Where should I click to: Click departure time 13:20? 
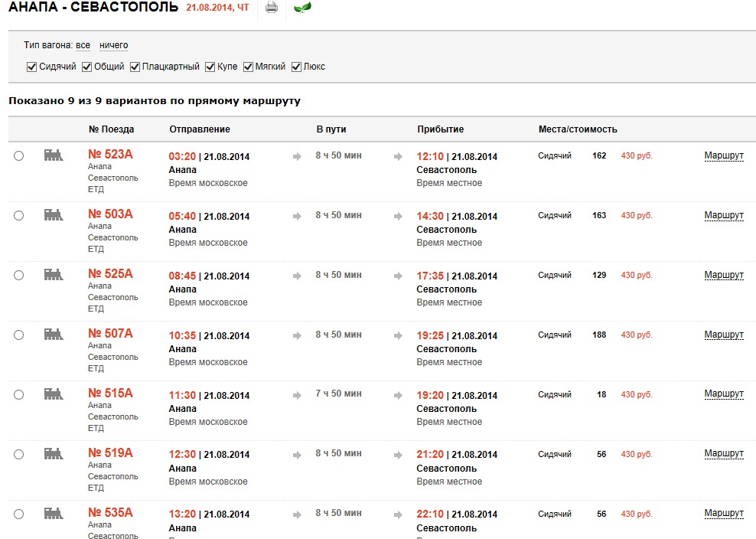point(182,514)
